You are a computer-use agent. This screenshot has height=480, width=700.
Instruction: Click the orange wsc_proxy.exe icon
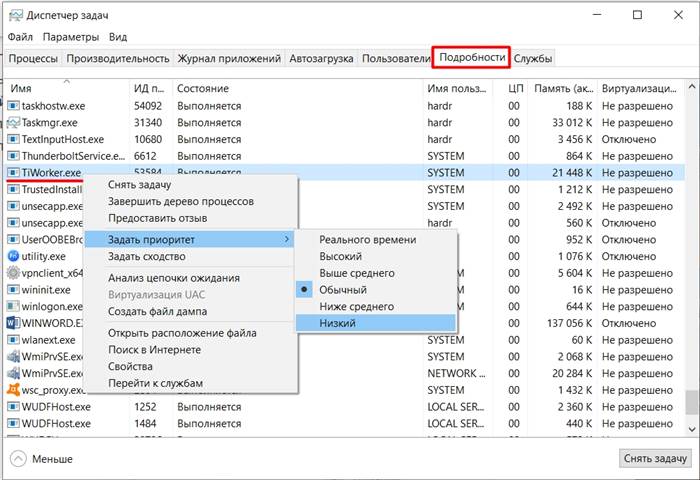[x=13, y=390]
